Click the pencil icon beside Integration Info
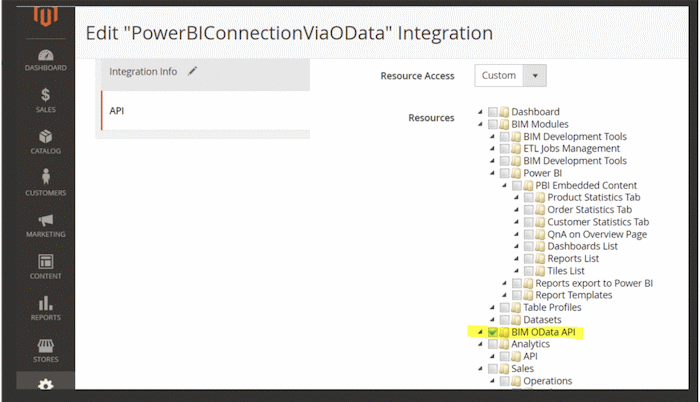 [192, 71]
